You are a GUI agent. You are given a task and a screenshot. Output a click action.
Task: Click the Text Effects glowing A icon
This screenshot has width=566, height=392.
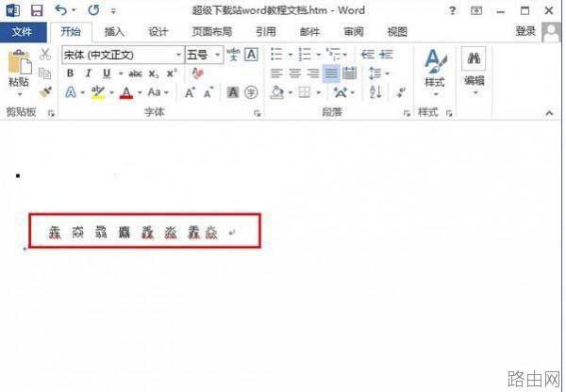tap(71, 92)
